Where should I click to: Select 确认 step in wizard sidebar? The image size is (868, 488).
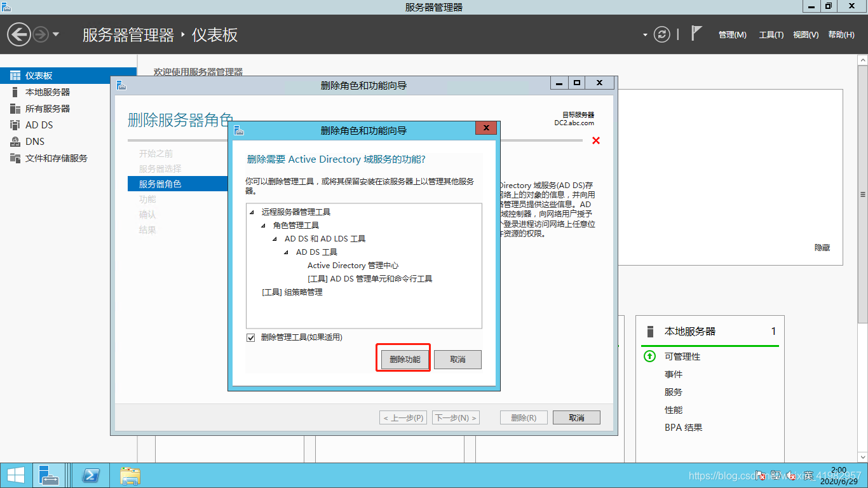click(147, 215)
